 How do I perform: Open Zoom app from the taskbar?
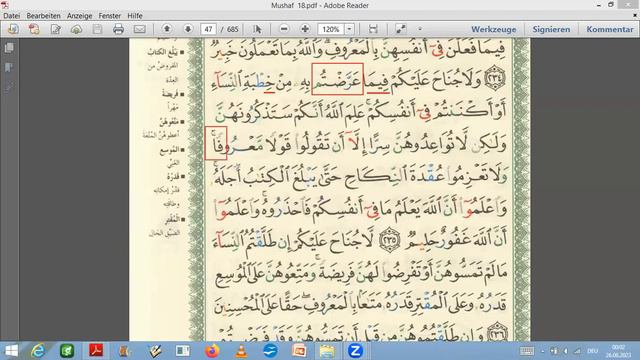pos(355,351)
